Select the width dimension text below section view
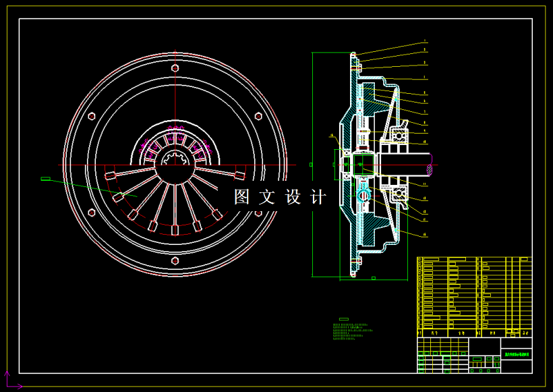The height and width of the screenshot is (392, 553). click(374, 278)
